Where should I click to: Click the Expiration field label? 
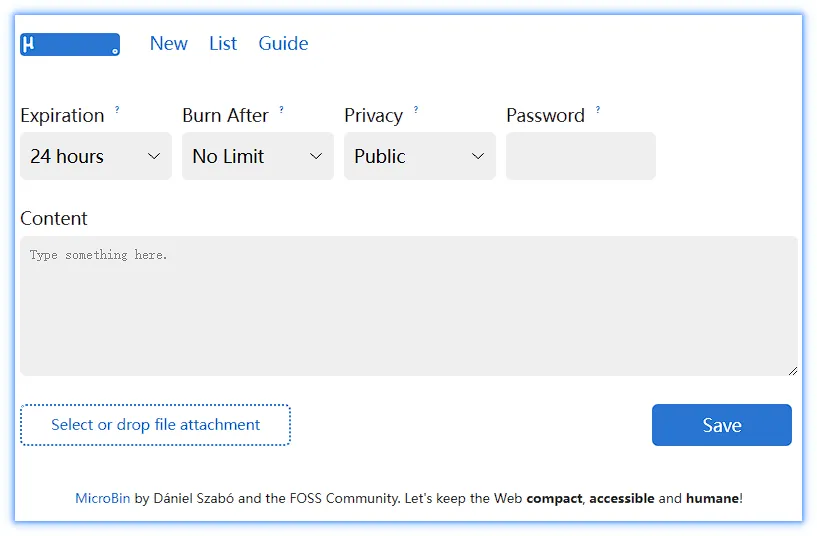(x=62, y=115)
